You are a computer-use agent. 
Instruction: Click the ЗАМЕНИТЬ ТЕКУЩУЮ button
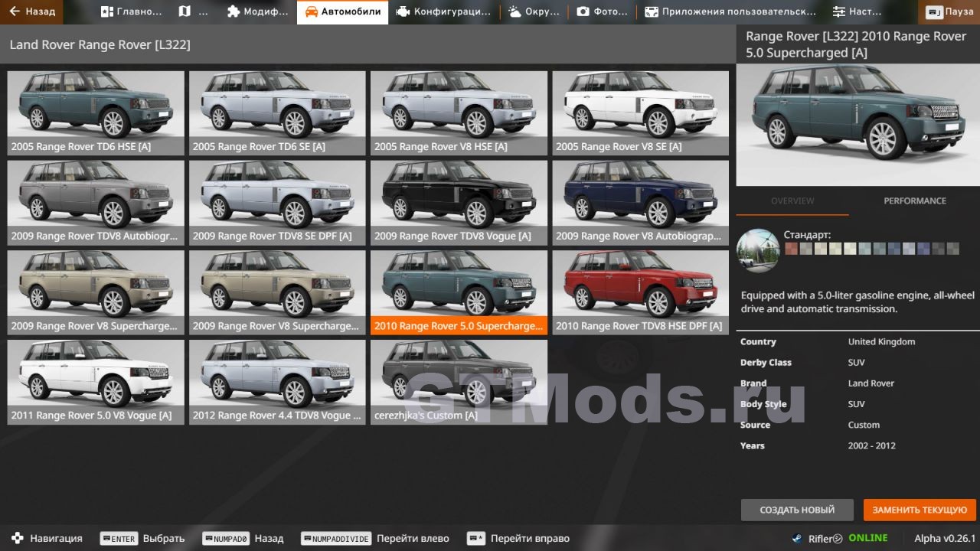[920, 510]
